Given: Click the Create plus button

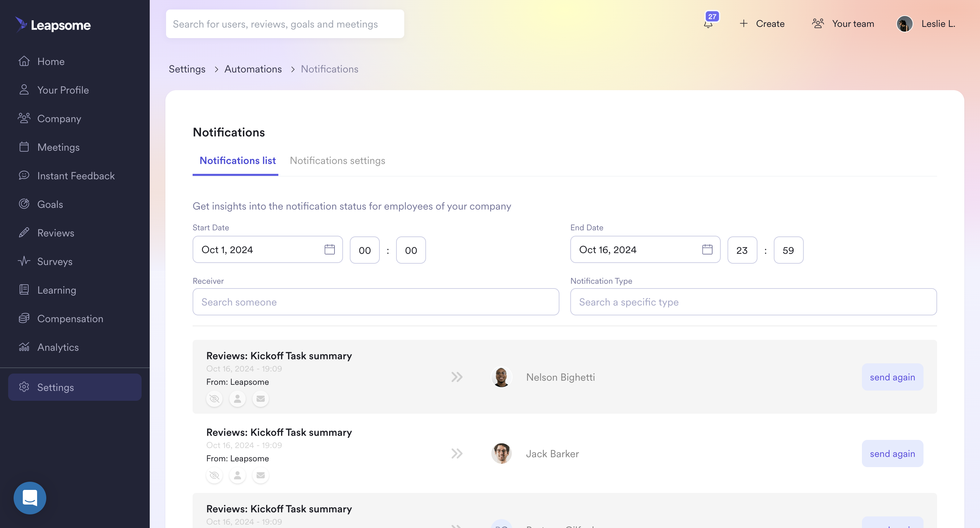Looking at the screenshot, I should pos(762,23).
